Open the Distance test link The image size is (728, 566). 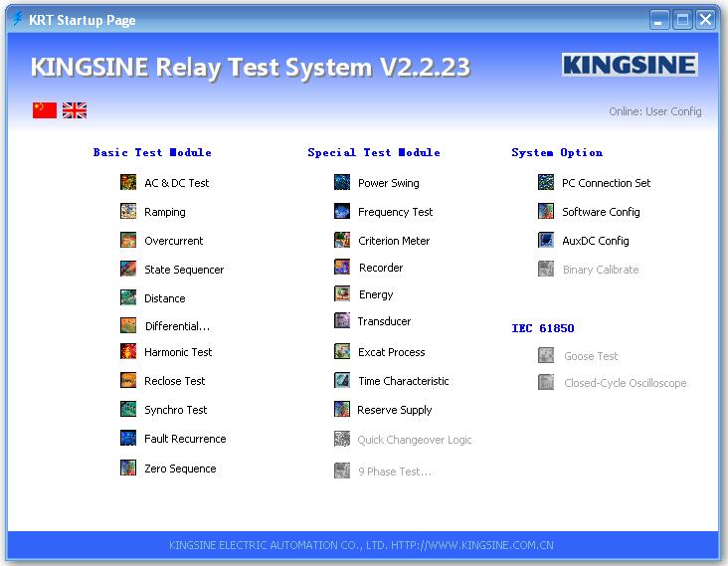tap(165, 298)
